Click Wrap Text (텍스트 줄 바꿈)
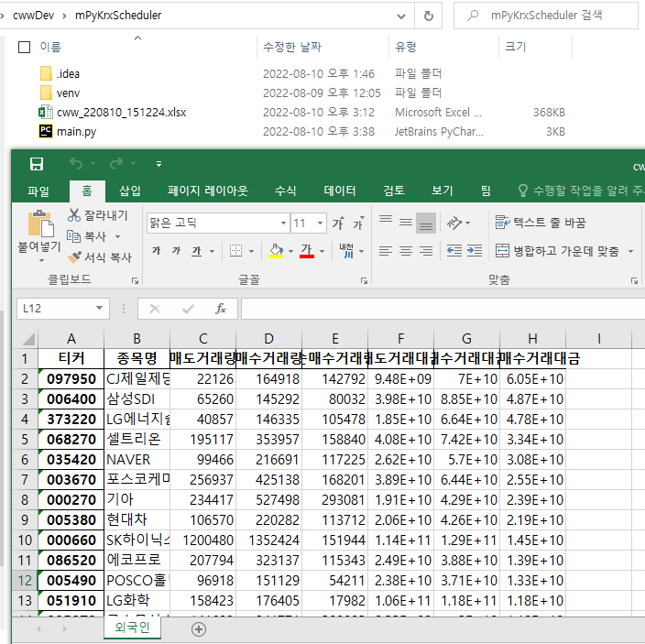The height and width of the screenshot is (644, 645). point(541,223)
